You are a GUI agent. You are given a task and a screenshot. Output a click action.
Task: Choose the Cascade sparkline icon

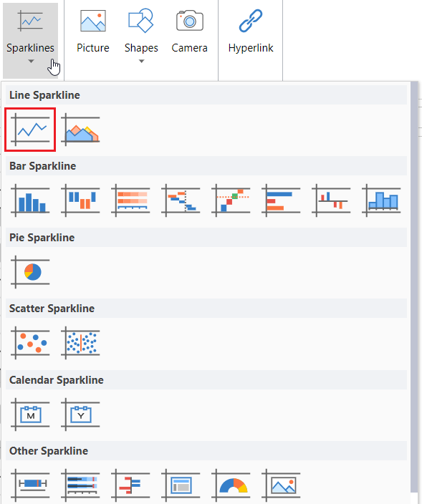181,200
